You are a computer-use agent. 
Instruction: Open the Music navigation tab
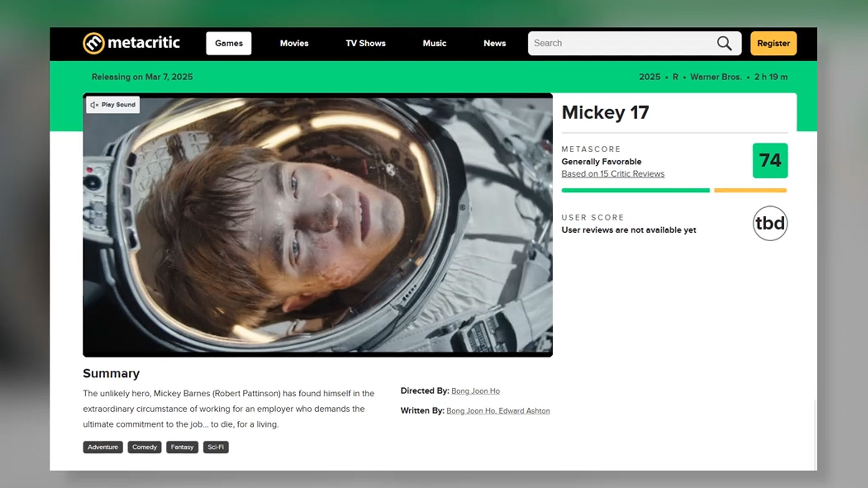pos(434,43)
